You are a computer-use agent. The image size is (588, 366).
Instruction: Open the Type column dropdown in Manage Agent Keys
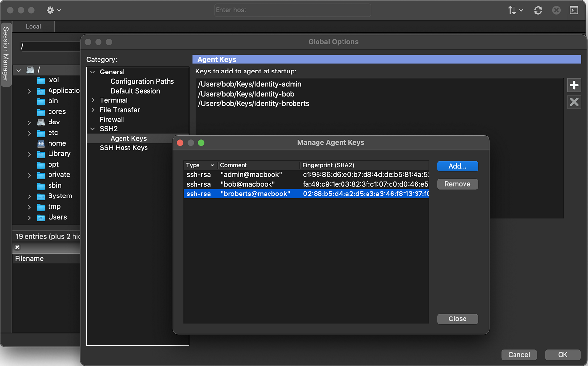coord(212,165)
